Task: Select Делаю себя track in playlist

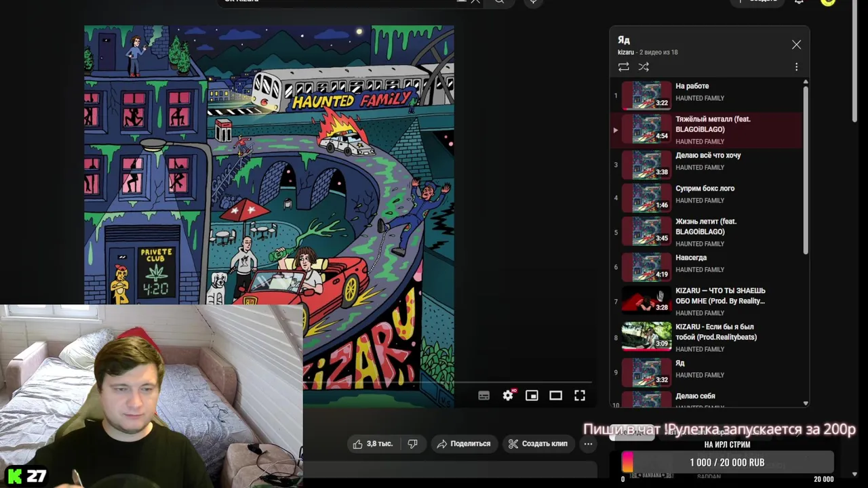Action: pos(706,399)
